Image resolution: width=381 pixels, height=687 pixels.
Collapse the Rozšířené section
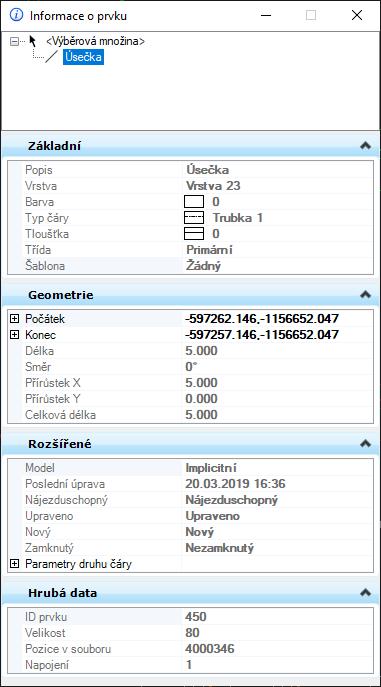pos(365,444)
